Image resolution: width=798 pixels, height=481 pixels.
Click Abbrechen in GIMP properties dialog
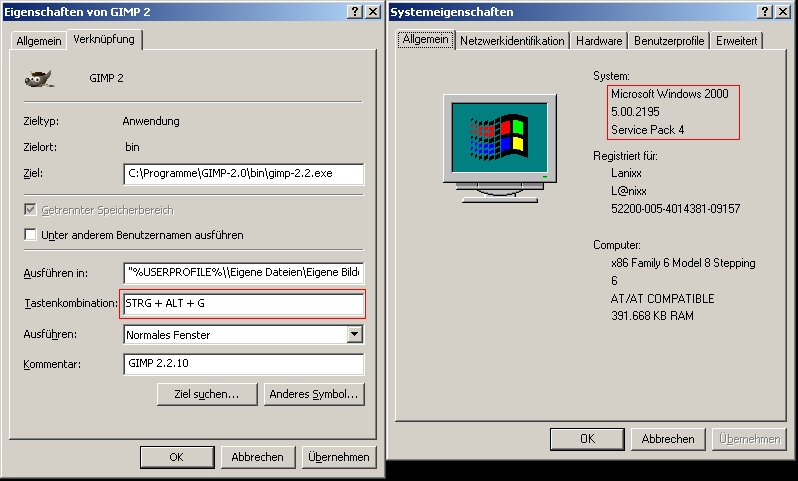[258, 457]
